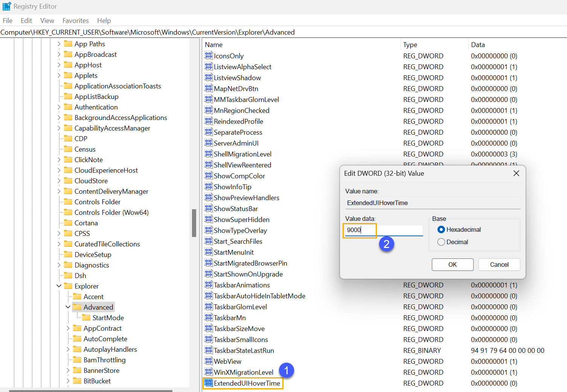Click the ListviewAlphaSelect value icon
Image resolution: width=567 pixels, height=392 pixels.
(209, 67)
